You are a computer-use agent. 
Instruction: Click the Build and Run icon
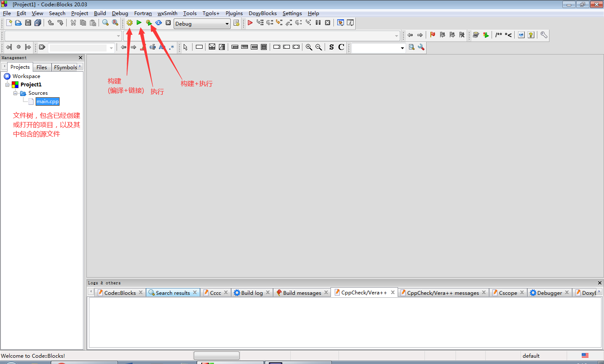click(x=149, y=23)
